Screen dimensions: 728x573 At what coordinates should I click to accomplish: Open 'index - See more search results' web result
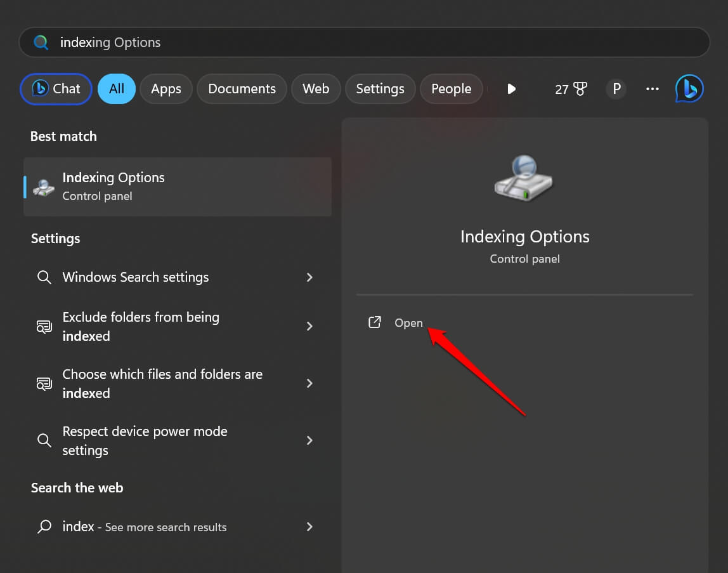tap(178, 527)
